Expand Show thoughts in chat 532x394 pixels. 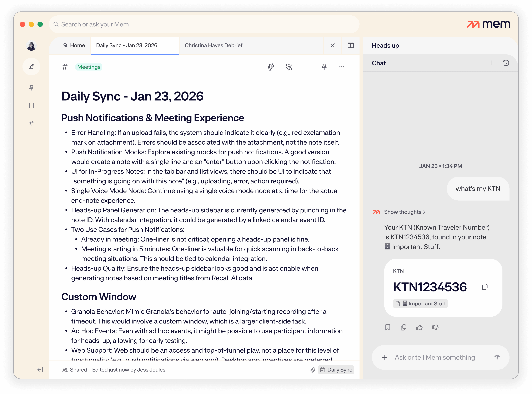click(404, 212)
